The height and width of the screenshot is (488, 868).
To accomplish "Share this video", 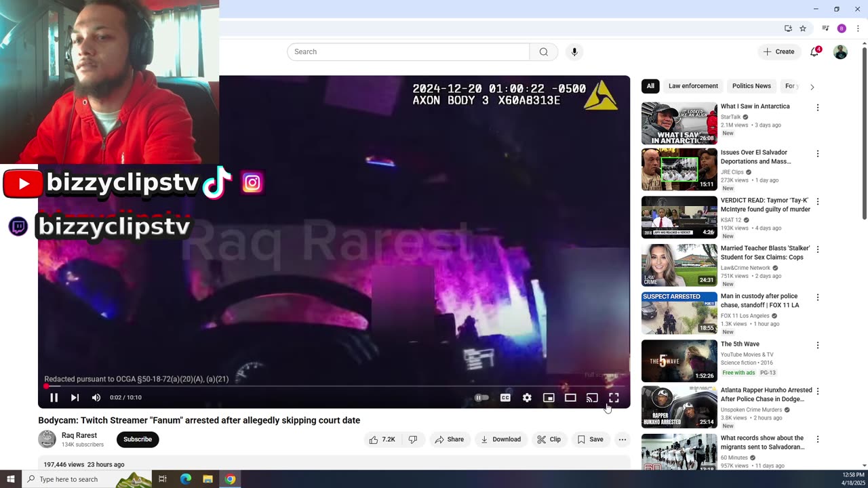I will (x=449, y=439).
